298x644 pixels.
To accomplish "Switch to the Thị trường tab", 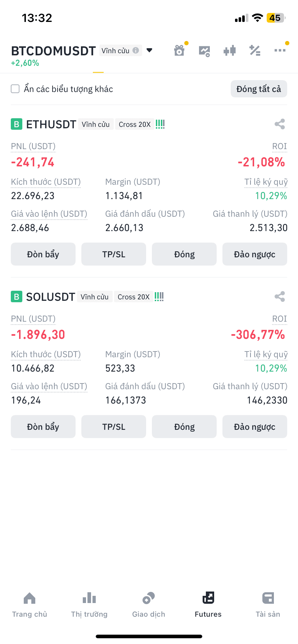I will click(x=89, y=605).
